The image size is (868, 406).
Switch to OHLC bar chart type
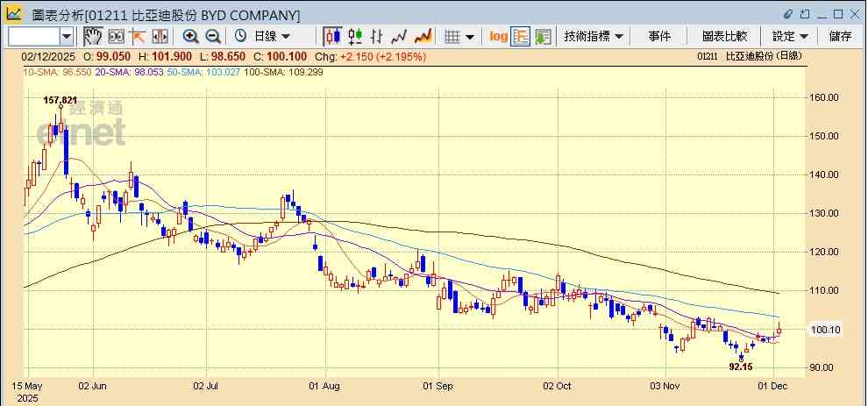pyautogui.click(x=377, y=36)
